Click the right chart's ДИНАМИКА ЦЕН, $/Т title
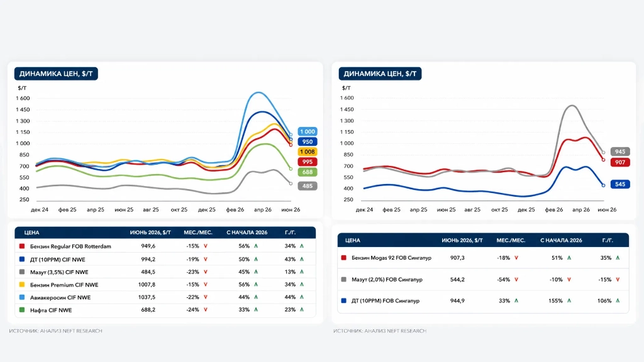644x362 pixels. click(x=380, y=74)
